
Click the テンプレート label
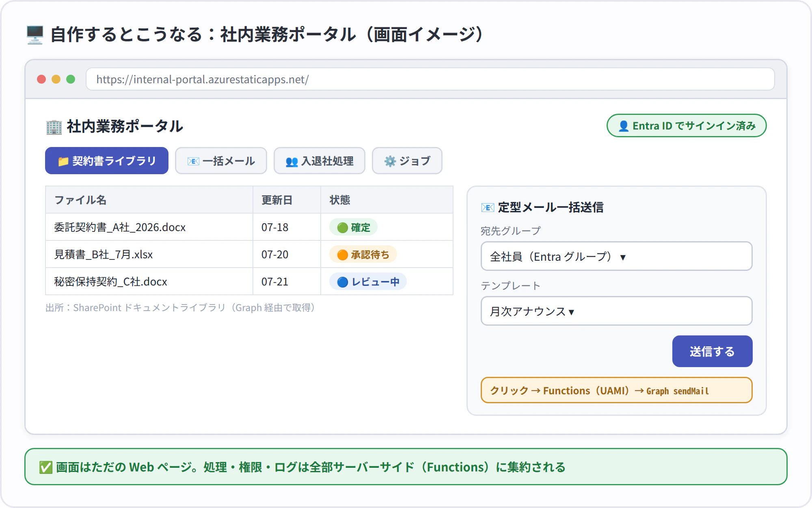click(510, 285)
